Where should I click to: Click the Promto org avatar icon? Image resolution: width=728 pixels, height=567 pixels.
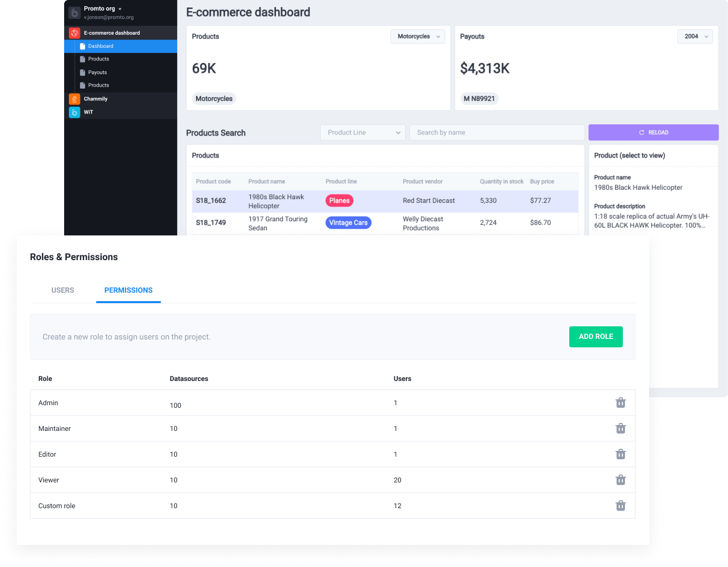pyautogui.click(x=74, y=12)
